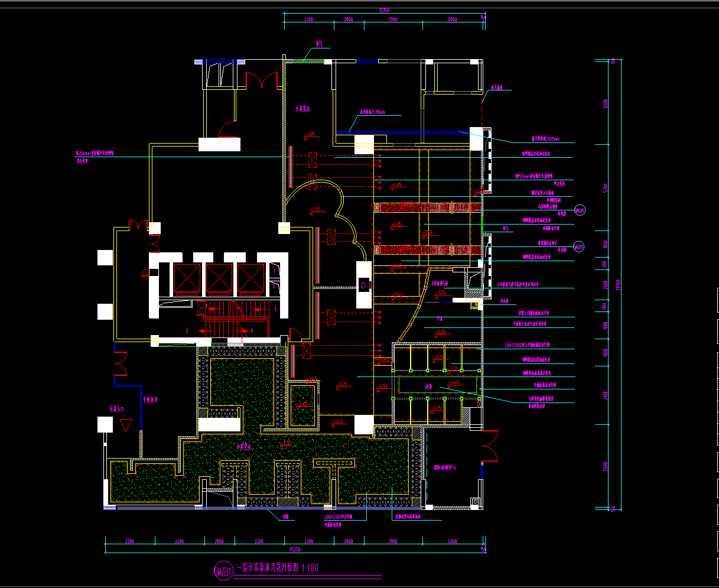Select the red double door at top entrance

[262, 80]
